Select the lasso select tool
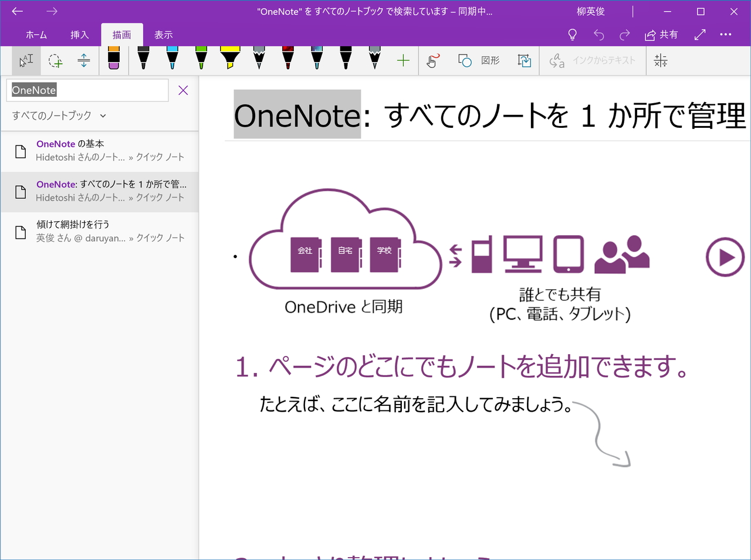Viewport: 751px width, 560px height. pyautogui.click(x=55, y=60)
